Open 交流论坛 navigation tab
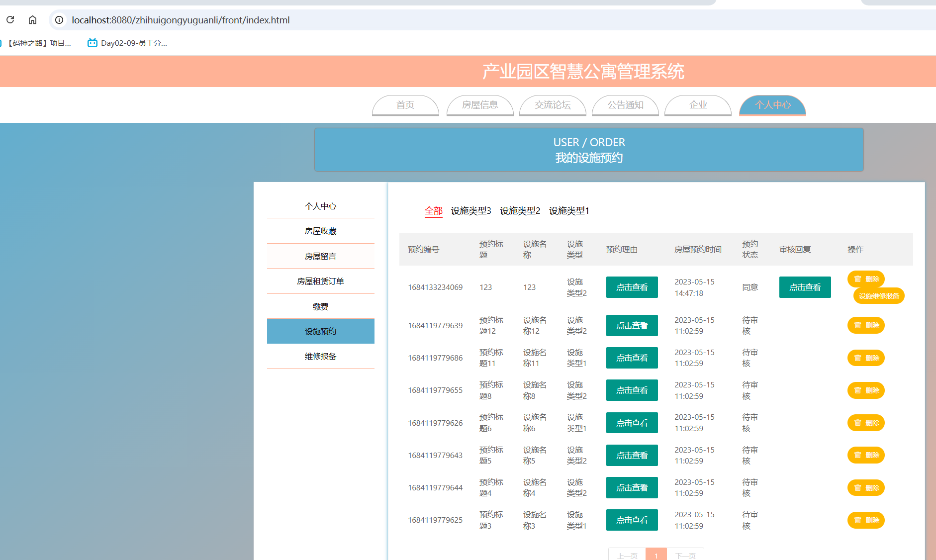 click(553, 105)
